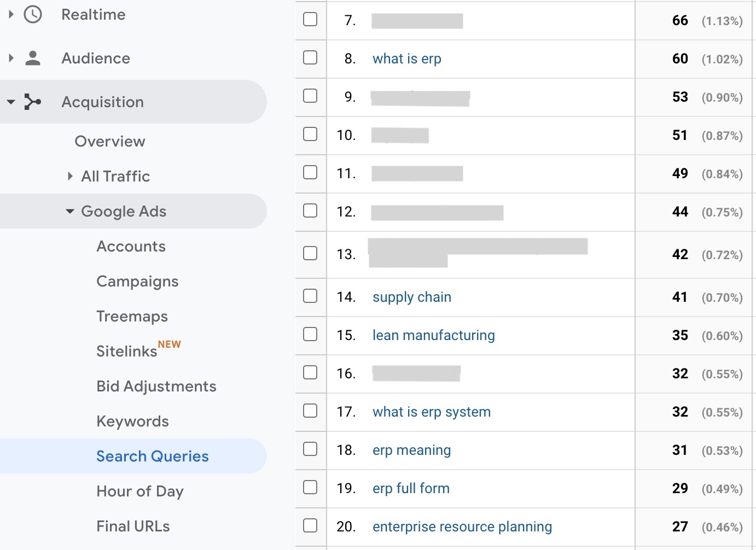
Task: Select Keywords in the sidebar
Action: click(x=132, y=421)
